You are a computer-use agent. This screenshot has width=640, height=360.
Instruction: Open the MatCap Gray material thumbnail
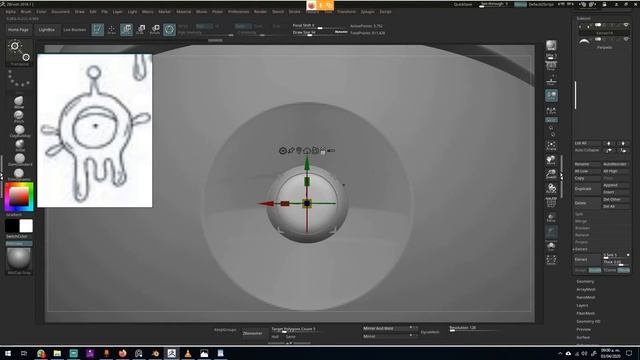point(19,260)
